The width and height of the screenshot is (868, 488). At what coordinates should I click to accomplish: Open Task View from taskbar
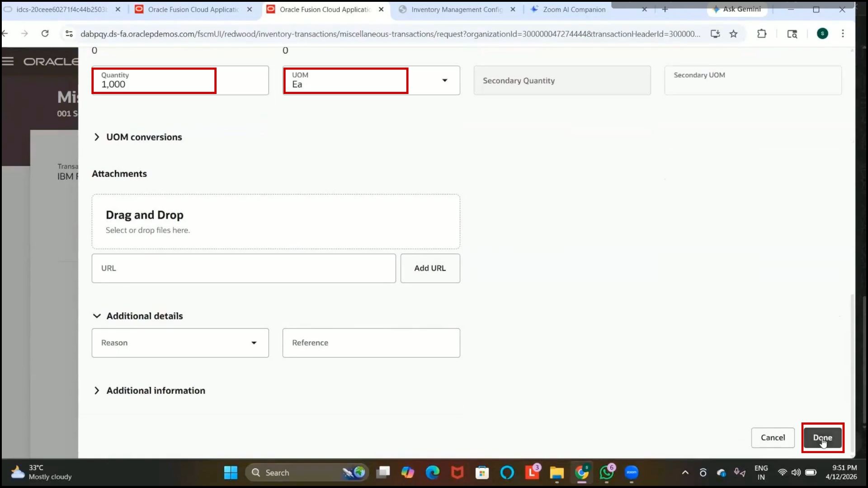pos(383,473)
